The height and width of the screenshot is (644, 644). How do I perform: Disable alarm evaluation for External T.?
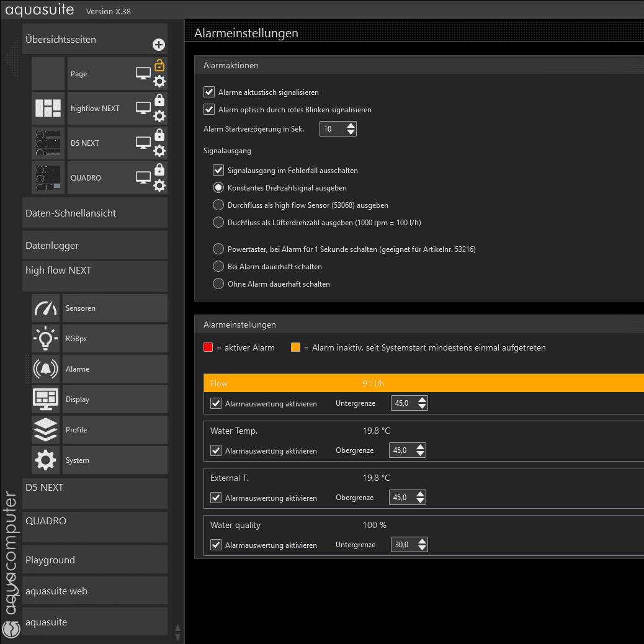(x=216, y=498)
